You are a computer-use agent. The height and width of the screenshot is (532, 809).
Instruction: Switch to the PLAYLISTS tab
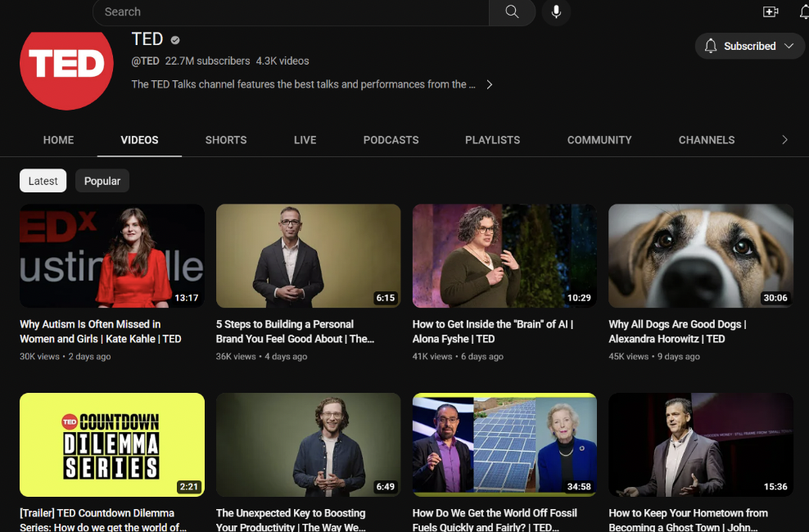coord(492,140)
